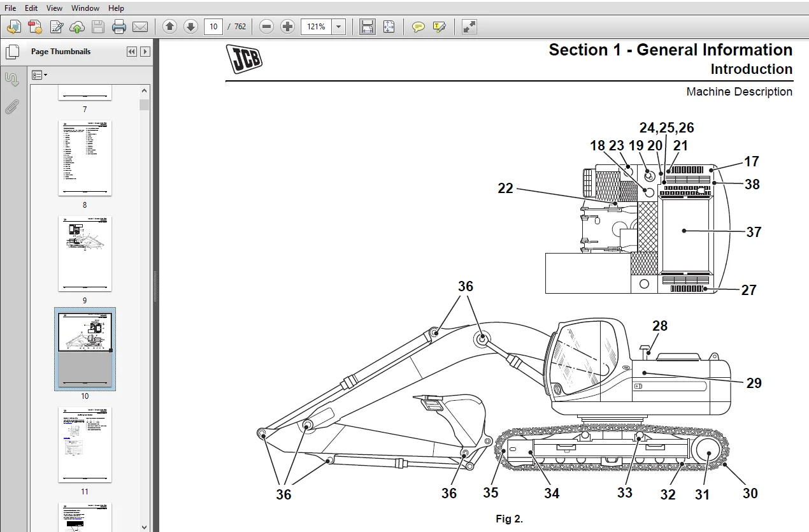Click callout number 28 above the cab

pos(660,326)
